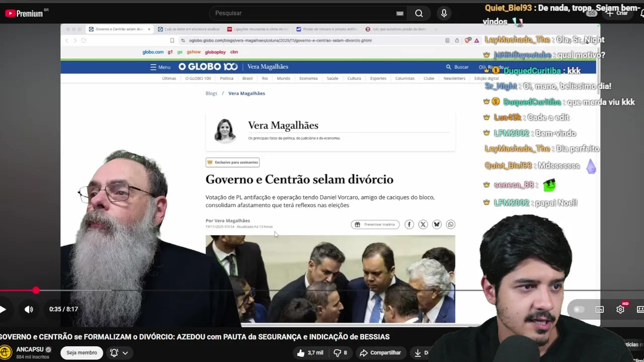Viewport: 644px width, 362px height.
Task: Open the Cultura section link
Action: pos(354,78)
